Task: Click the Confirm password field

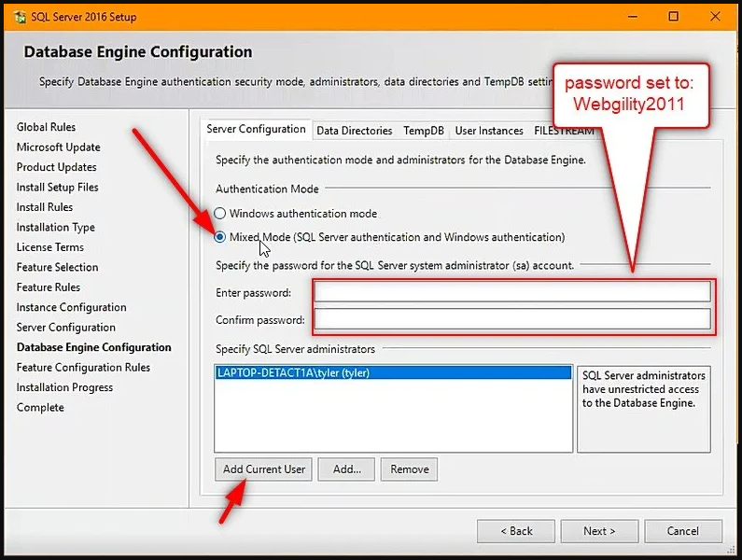Action: [x=512, y=319]
